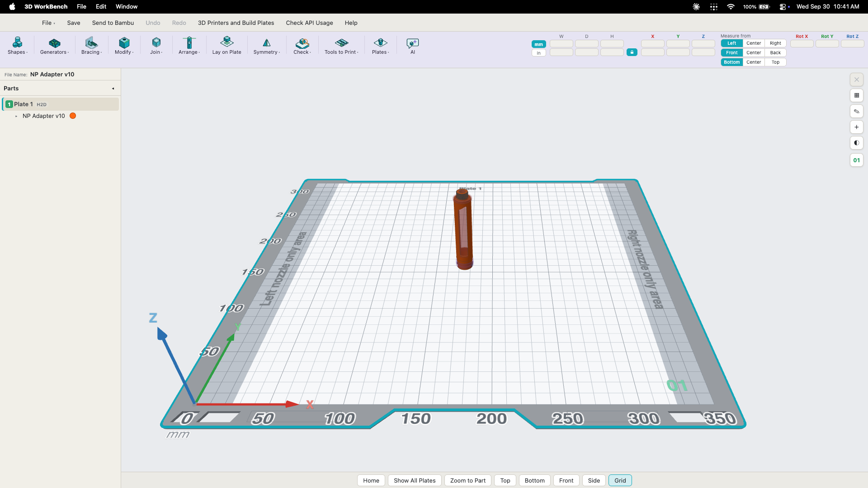Measure from Bottom
868x488 pixels.
[732, 62]
